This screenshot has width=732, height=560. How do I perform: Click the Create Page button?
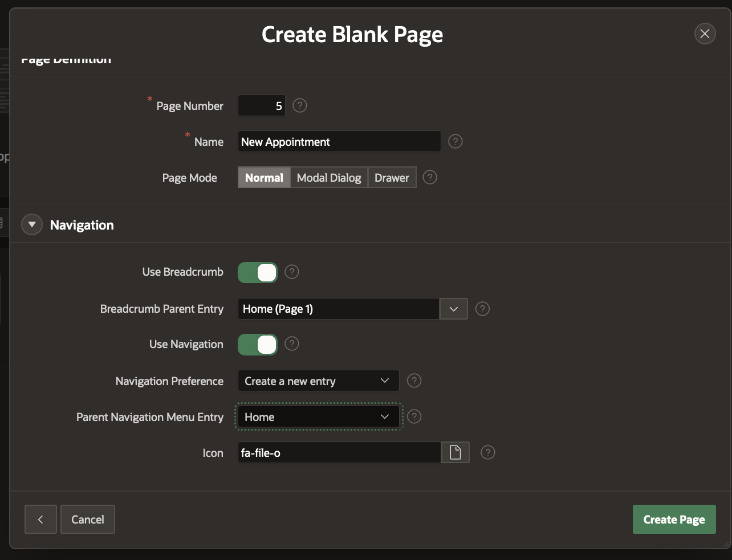[674, 519]
